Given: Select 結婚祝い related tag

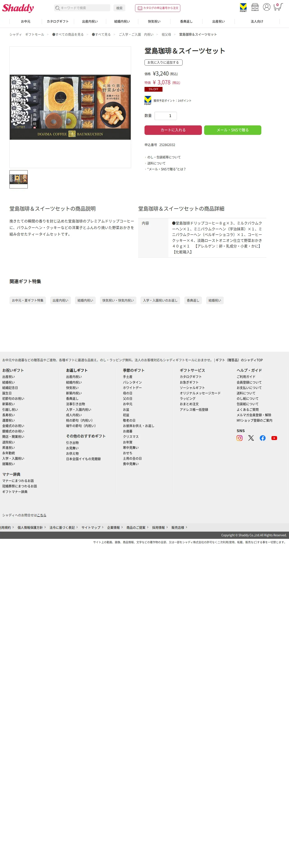Looking at the screenshot, I should pyautogui.click(x=215, y=301).
